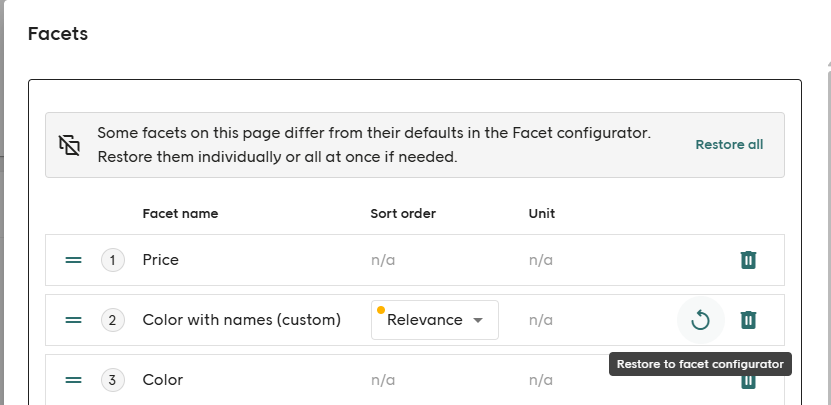This screenshot has width=831, height=405.
Task: Click the Facet name column header
Action: pos(180,213)
